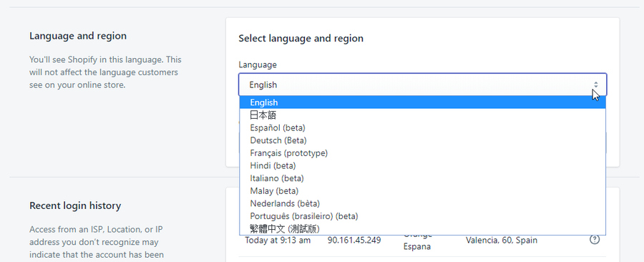Screen dimensions: 644x262
Task: Open the Language dropdown showing English
Action: 422,85
